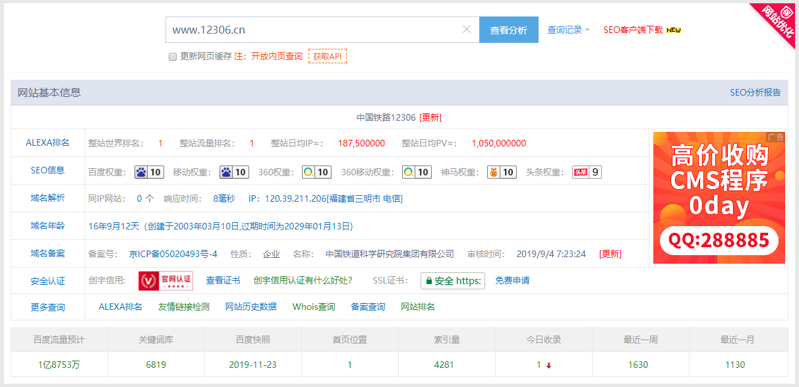799x387 pixels.
Task: Clear the search field with the X icon
Action: coord(466,30)
